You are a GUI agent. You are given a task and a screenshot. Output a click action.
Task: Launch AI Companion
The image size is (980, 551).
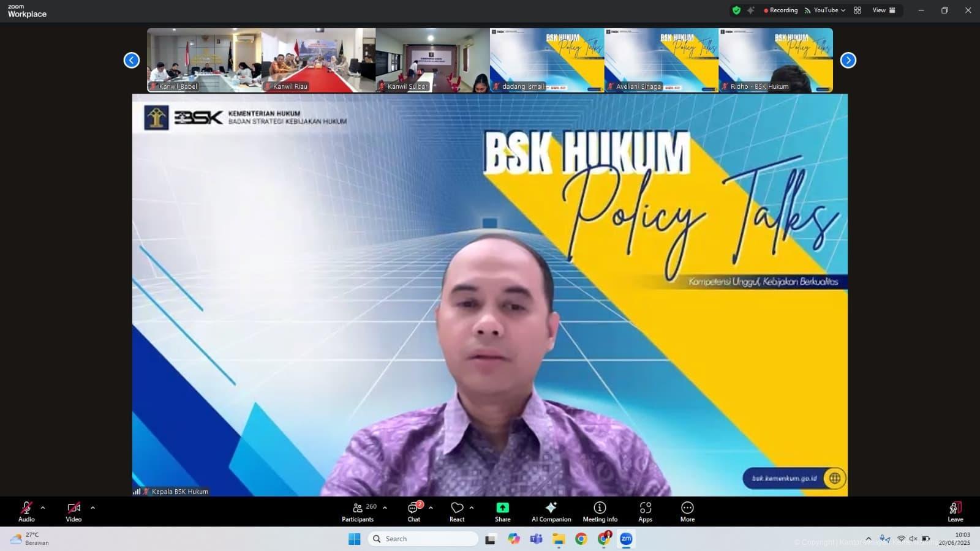click(x=551, y=511)
